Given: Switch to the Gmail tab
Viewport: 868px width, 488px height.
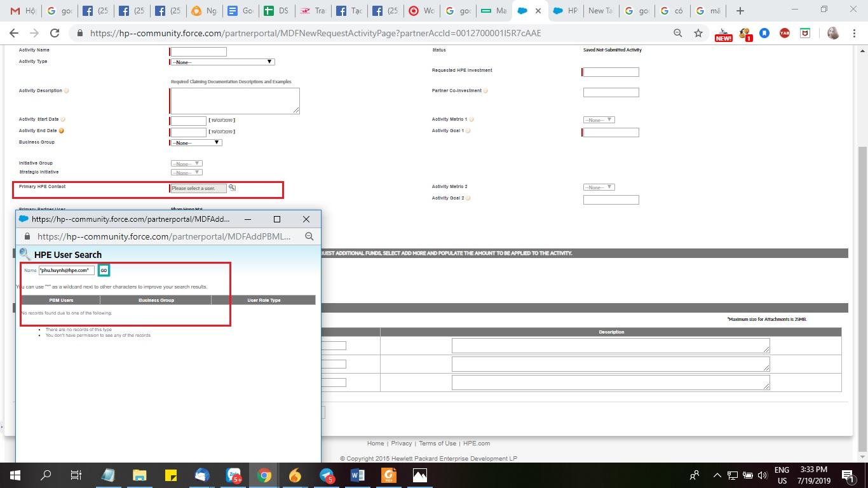Looking at the screenshot, I should pos(22,11).
